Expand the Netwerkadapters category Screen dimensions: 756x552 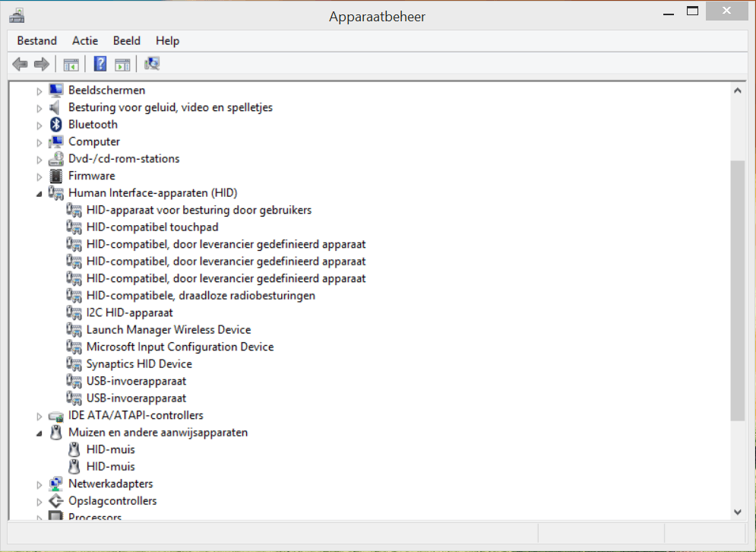pos(40,484)
